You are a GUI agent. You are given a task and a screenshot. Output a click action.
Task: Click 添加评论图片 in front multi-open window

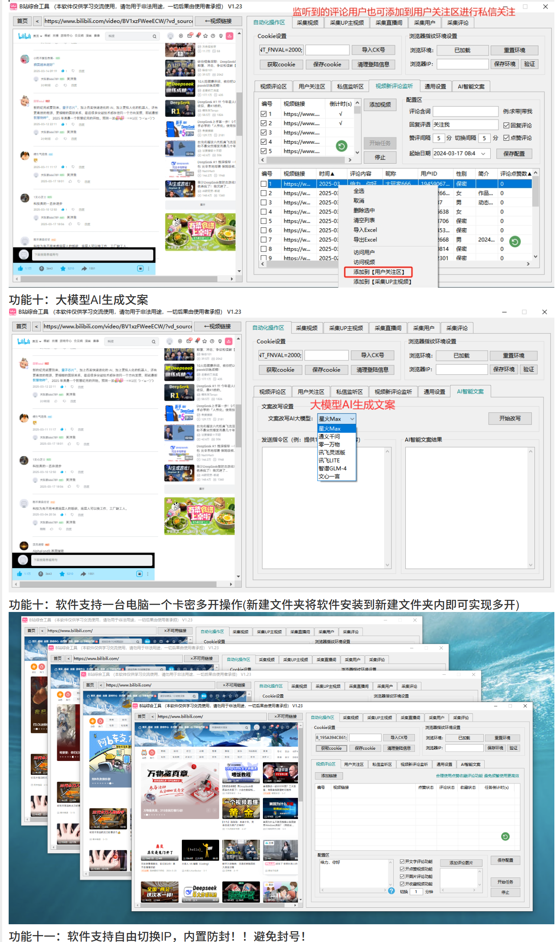[x=461, y=863]
